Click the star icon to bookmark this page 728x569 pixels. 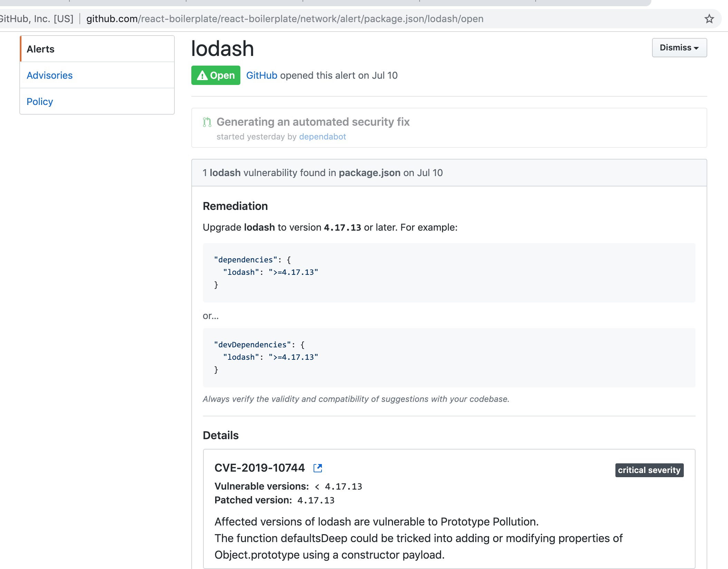tap(709, 19)
